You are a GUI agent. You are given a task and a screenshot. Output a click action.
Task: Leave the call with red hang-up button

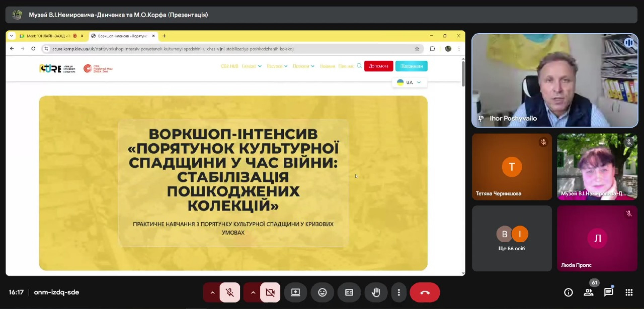425,293
